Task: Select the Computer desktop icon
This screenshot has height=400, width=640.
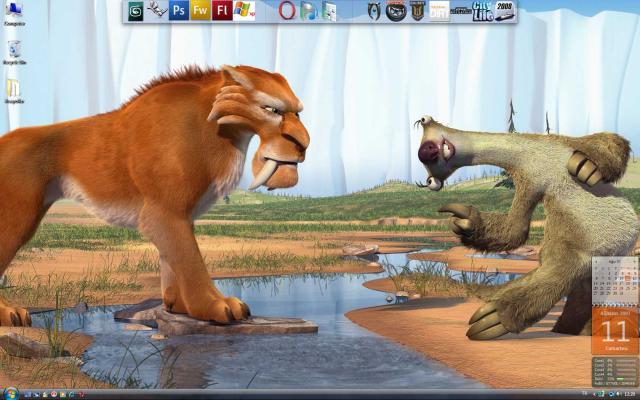Action: coord(14,14)
